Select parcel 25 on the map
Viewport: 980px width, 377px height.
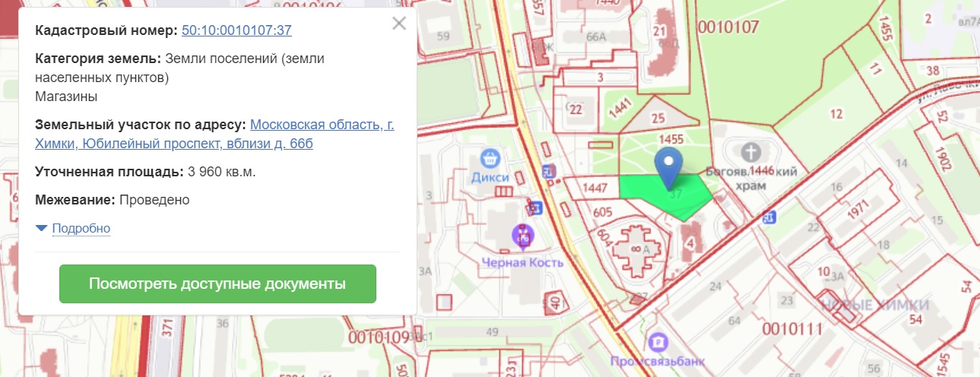(x=658, y=118)
